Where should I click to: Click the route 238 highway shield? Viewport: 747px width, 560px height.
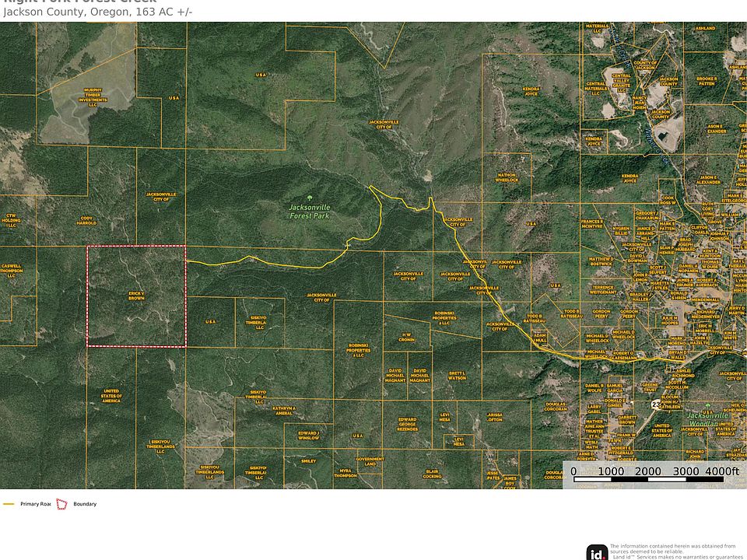657,404
